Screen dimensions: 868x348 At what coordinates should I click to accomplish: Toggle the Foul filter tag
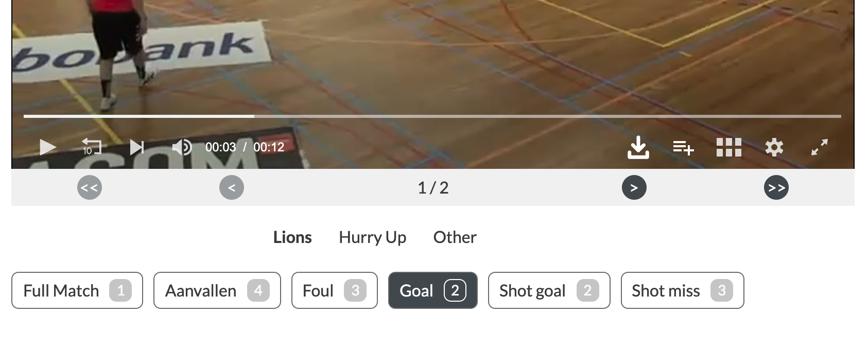(x=335, y=290)
